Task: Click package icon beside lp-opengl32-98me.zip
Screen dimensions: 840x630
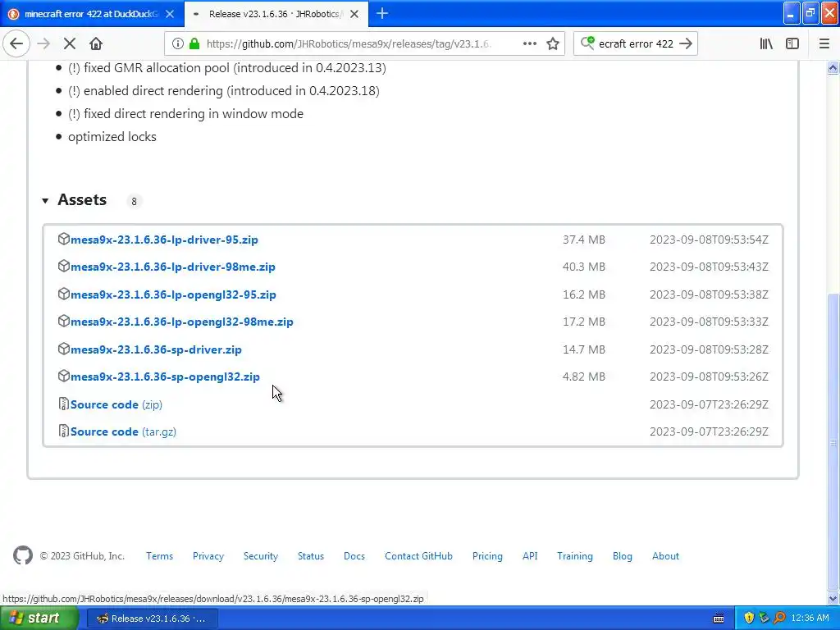Action: (x=63, y=322)
